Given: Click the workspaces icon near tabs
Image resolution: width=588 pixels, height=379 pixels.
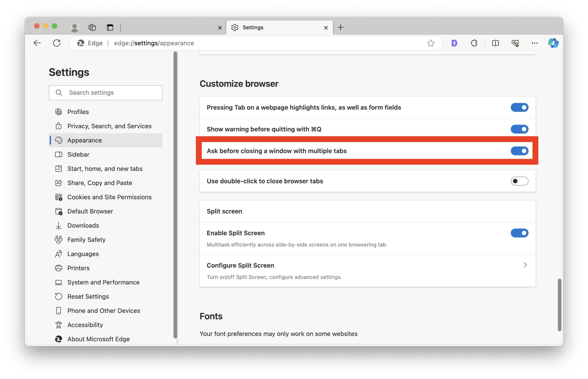Looking at the screenshot, I should pos(92,27).
